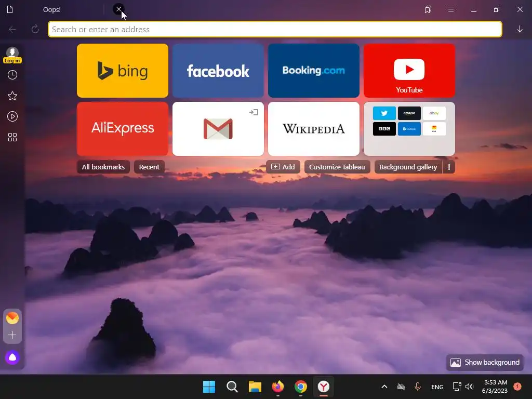This screenshot has height=399, width=532.
Task: Click Yandex Browser taskbar icon
Action: tap(324, 387)
